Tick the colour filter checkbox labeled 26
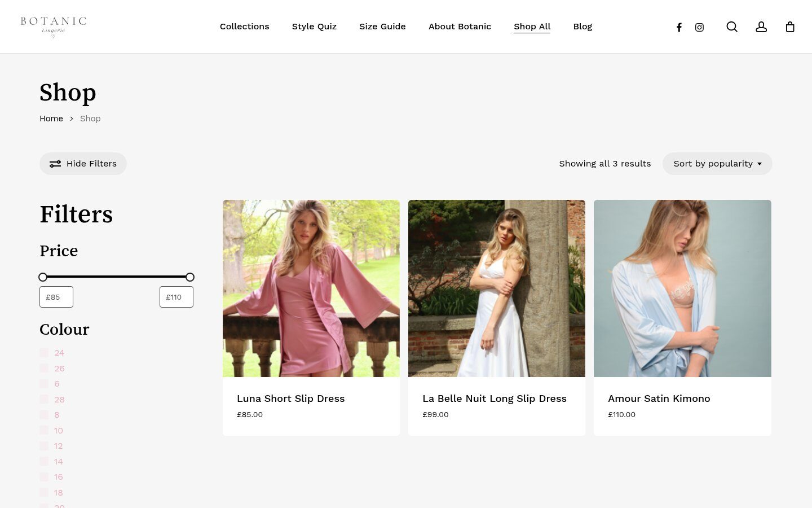 tap(44, 368)
